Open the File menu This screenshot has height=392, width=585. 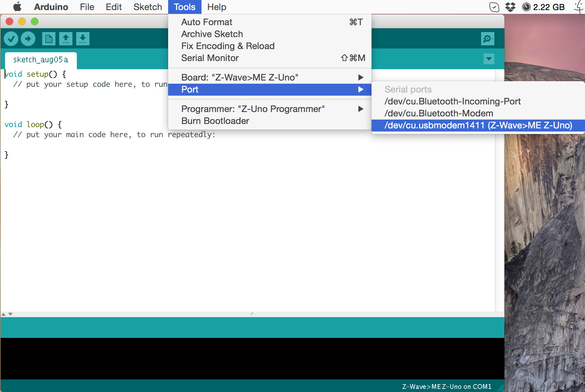(x=87, y=7)
